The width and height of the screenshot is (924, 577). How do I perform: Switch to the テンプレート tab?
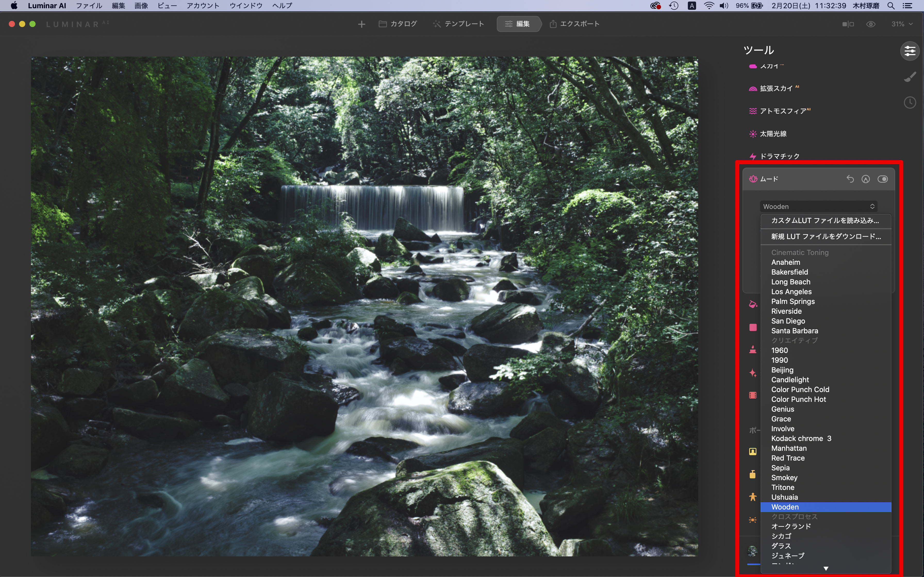[x=459, y=24]
